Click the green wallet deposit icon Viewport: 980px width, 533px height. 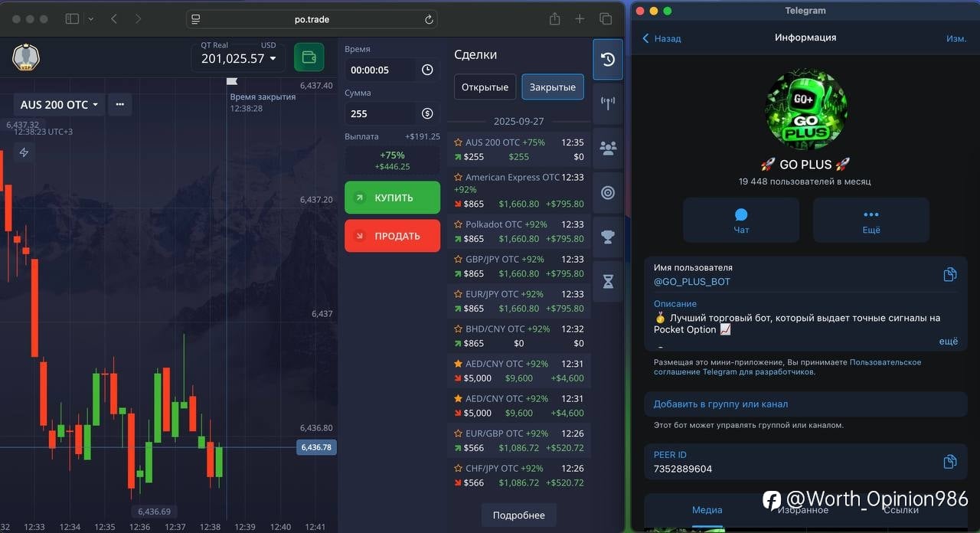309,57
